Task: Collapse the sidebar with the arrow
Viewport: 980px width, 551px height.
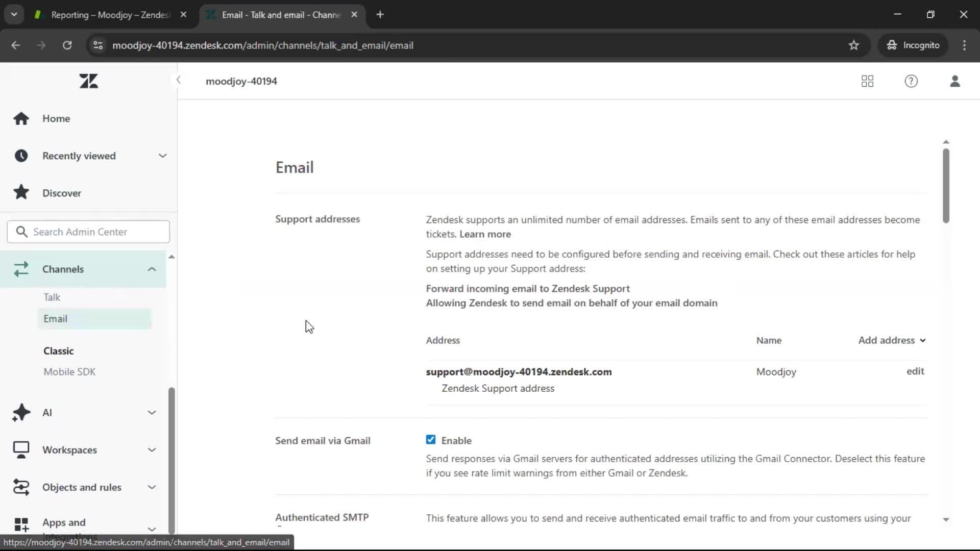Action: (x=178, y=80)
